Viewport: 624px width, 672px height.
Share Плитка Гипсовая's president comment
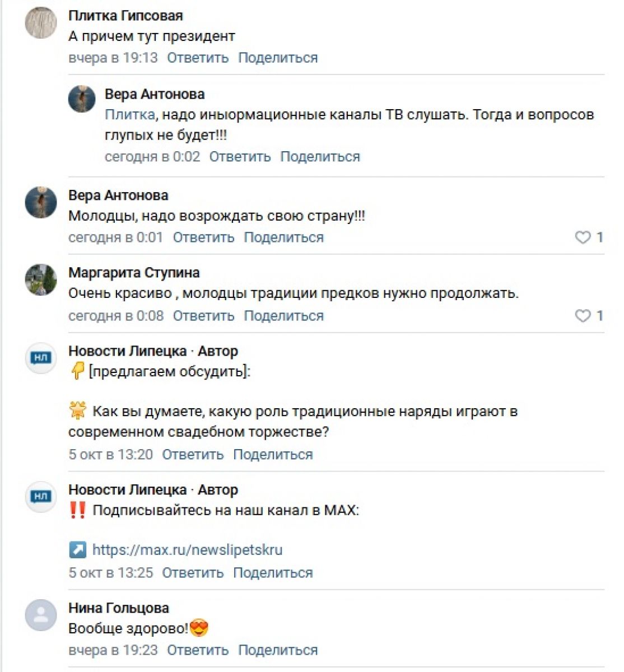tap(278, 58)
